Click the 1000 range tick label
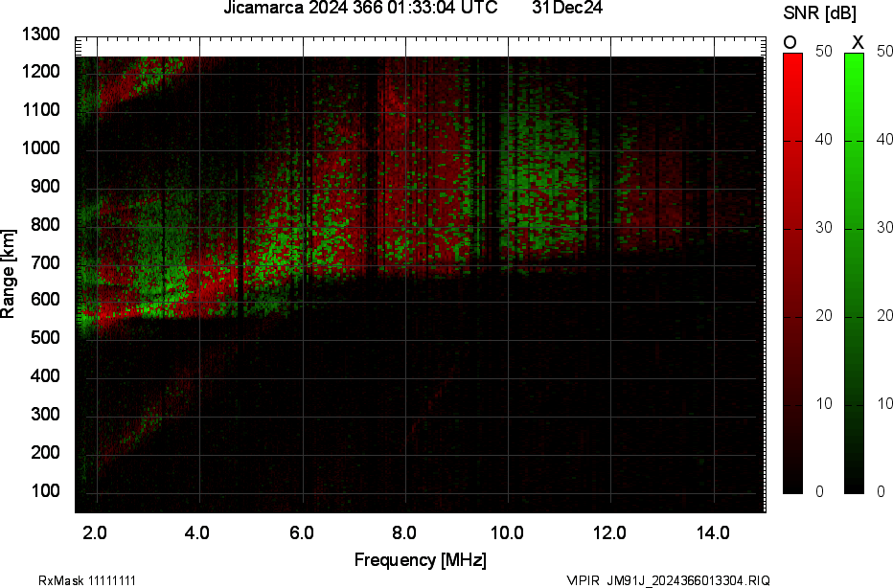The height and width of the screenshot is (588, 893). point(41,148)
